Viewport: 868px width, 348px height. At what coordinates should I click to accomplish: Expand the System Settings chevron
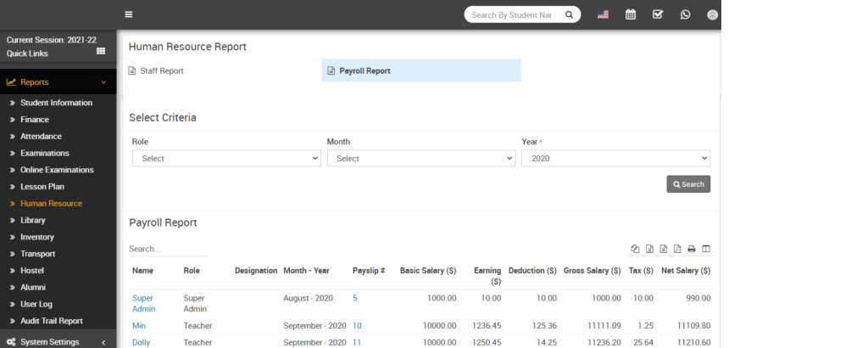click(103, 342)
